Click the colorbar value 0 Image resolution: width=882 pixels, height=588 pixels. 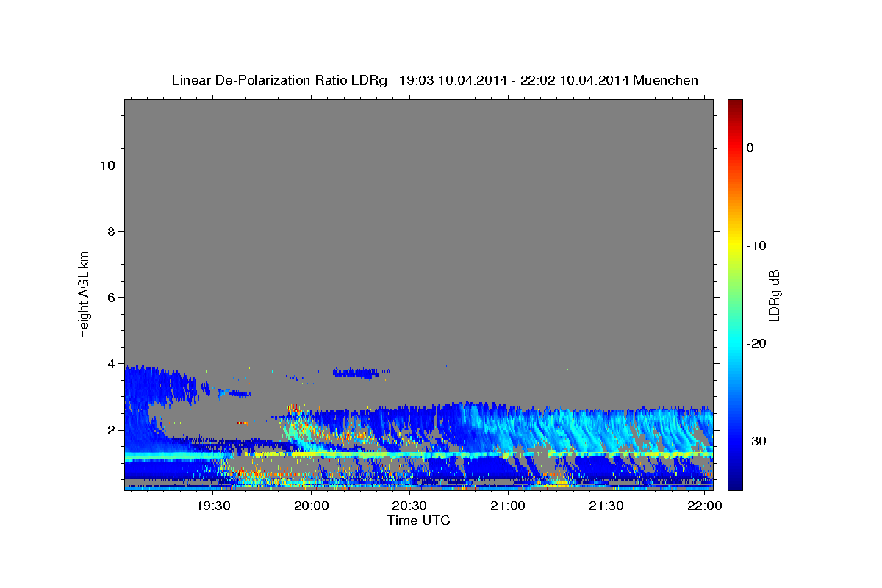750,148
